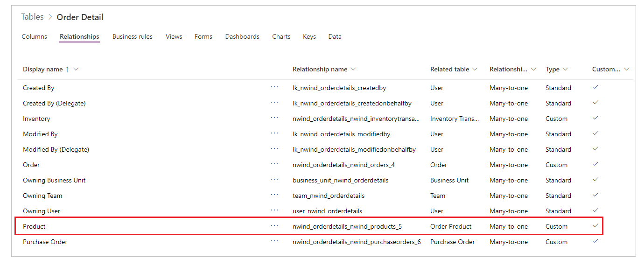This screenshot has height=266, width=644.
Task: Open more options for Created By row
Action: 274,87
